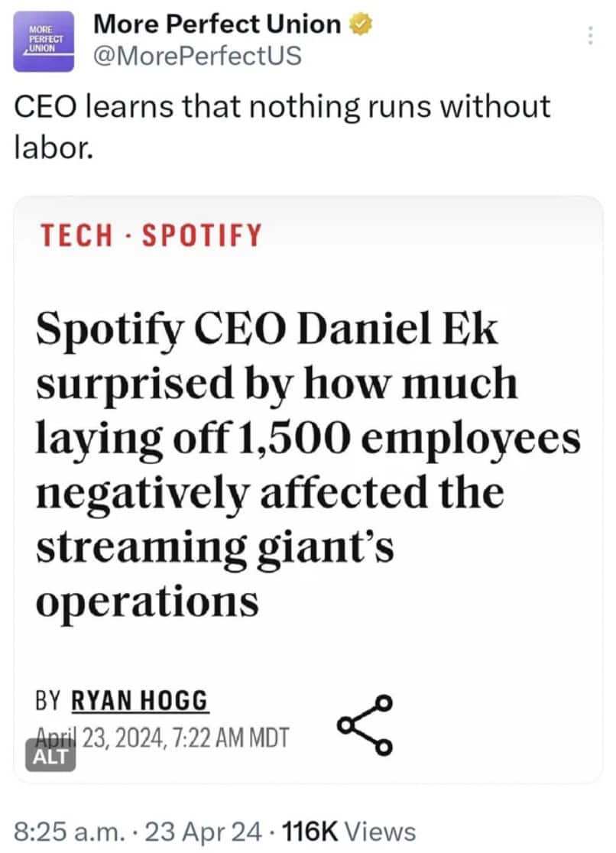Click the More Perfect Union profile avatar
This screenshot has width=616, height=853.
pos(44,42)
